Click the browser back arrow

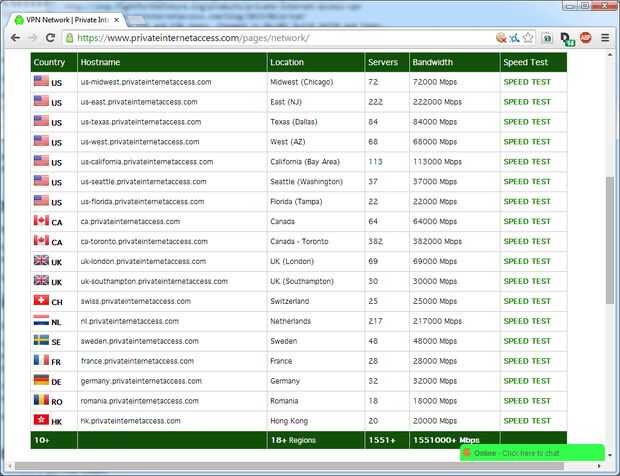pyautogui.click(x=15, y=38)
